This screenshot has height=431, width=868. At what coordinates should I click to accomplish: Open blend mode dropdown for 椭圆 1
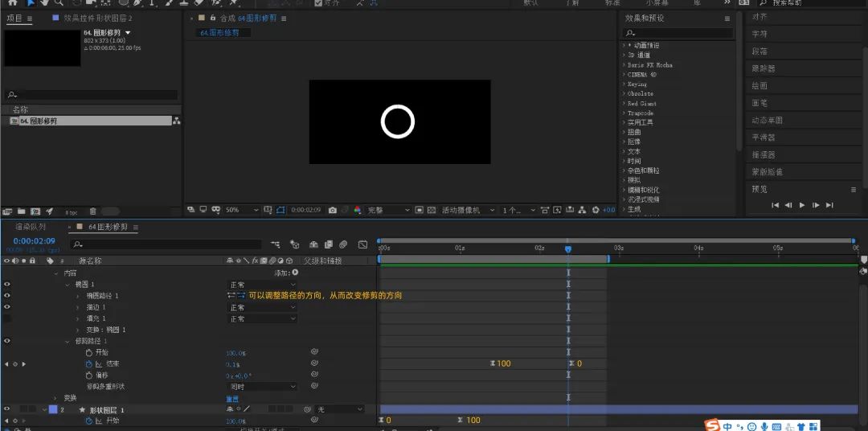tap(262, 284)
